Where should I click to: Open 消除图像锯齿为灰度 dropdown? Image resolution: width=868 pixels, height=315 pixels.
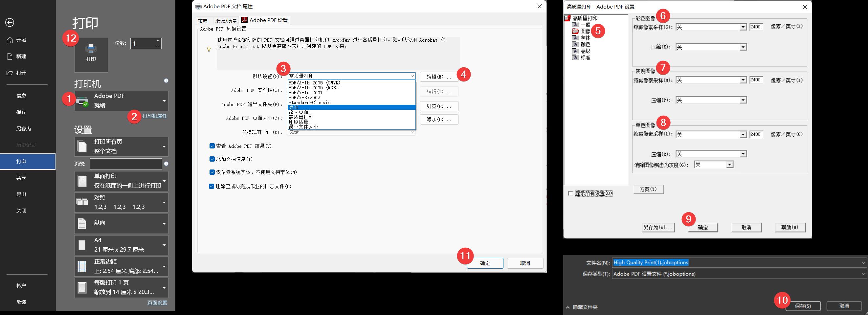[x=713, y=165]
